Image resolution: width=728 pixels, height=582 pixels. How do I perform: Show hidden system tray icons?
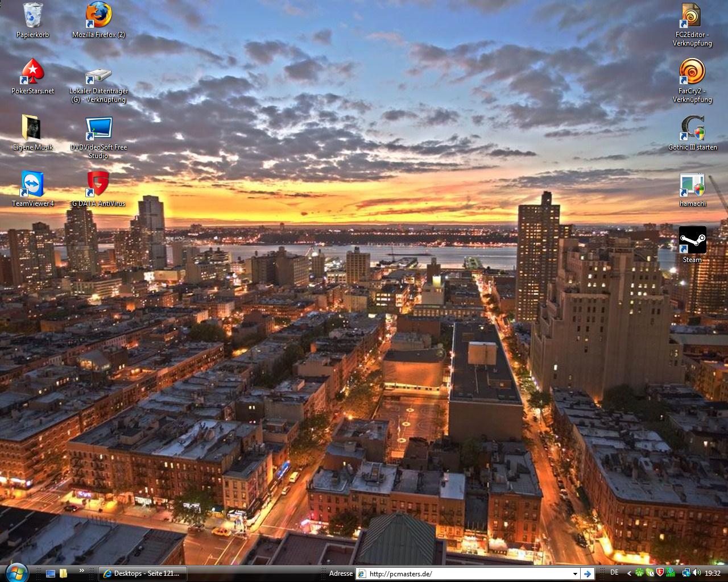(x=629, y=573)
